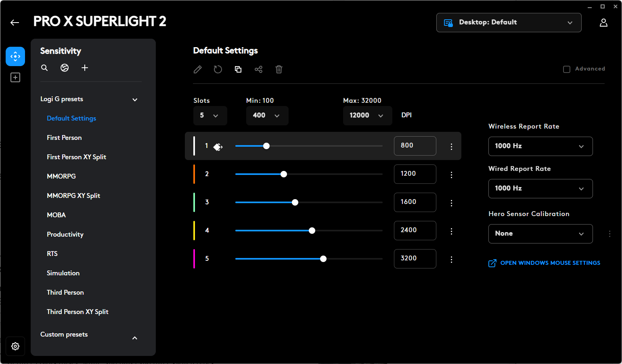
Task: Click the yellow color bar of slot 4
Action: pyautogui.click(x=194, y=231)
